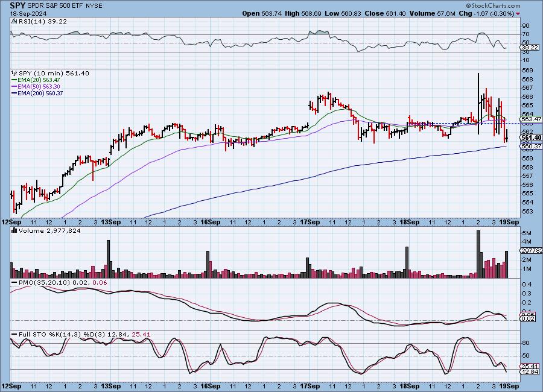Image resolution: width=543 pixels, height=392 pixels.
Task: Click the SPY (10 min) 561.40 legend text
Action: [54, 73]
